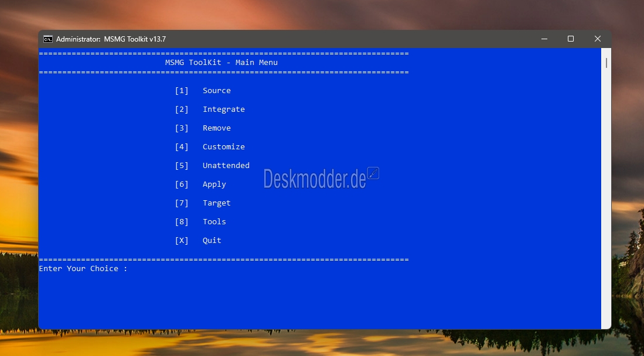
Task: Click the "[2]" option number
Action: click(x=182, y=109)
